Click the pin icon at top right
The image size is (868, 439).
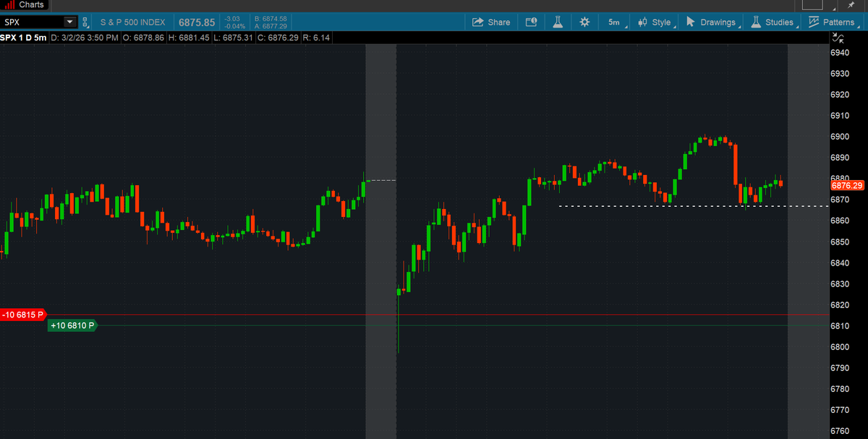point(850,5)
